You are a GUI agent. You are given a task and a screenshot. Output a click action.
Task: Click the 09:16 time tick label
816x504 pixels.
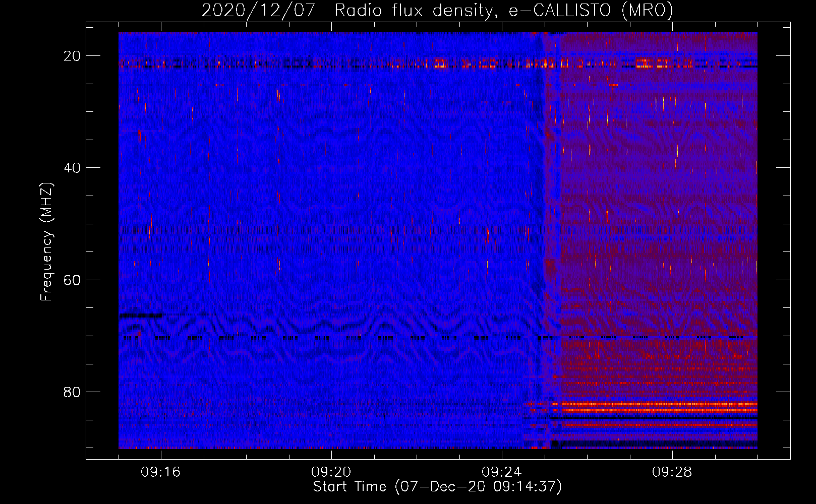(x=161, y=472)
